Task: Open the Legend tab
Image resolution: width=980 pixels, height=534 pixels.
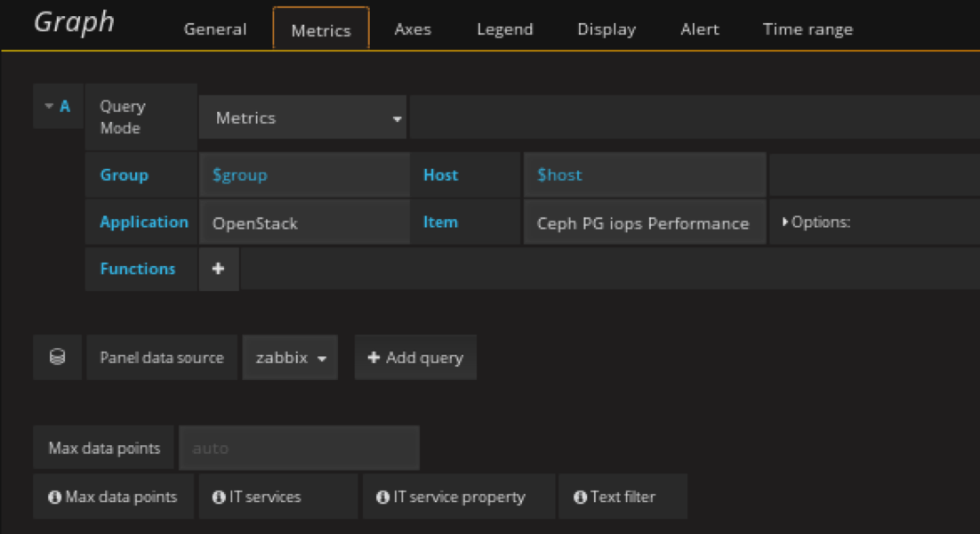Action: 504,29
